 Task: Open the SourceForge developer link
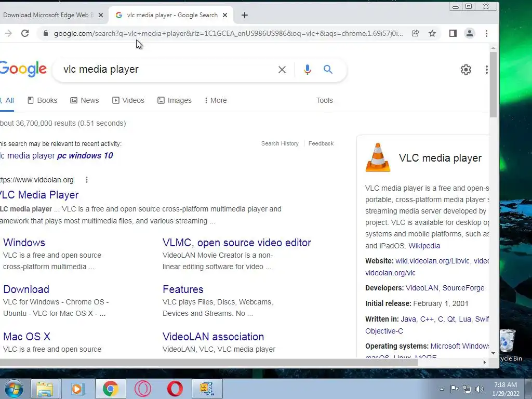click(463, 288)
